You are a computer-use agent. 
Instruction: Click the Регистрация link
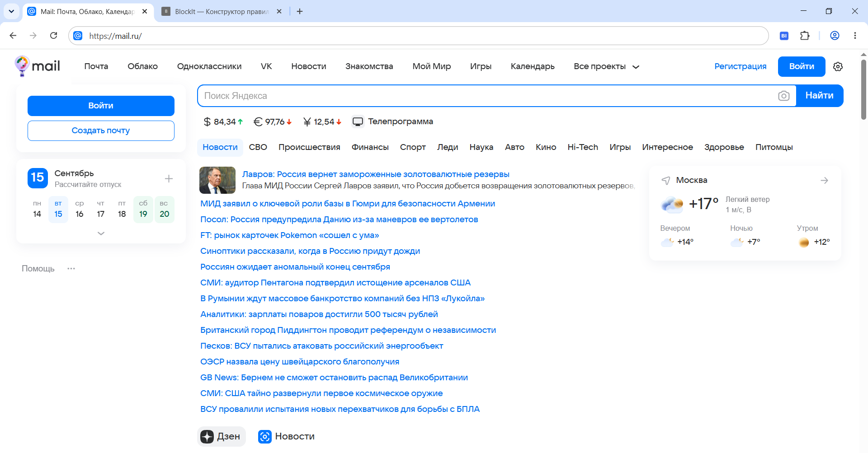pyautogui.click(x=740, y=66)
